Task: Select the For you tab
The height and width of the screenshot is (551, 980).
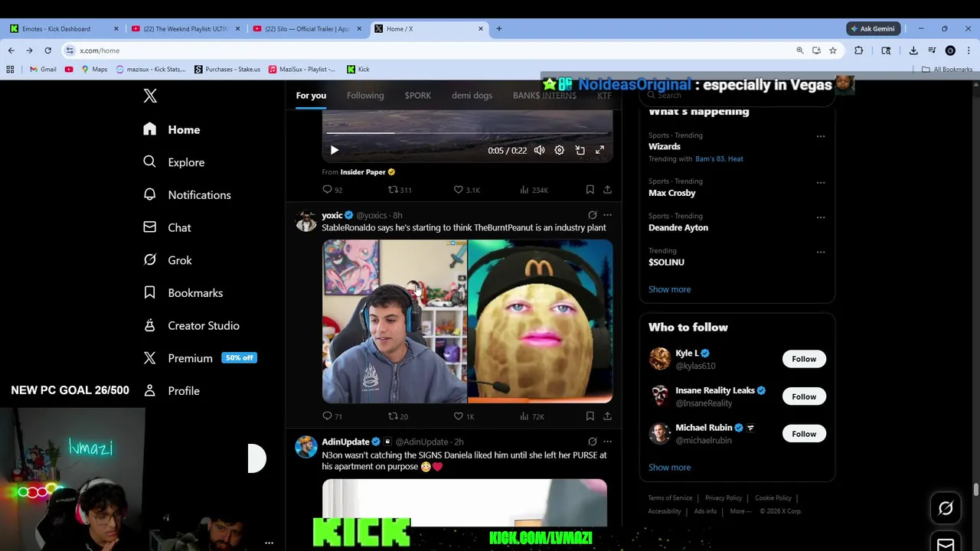Action: coord(311,96)
